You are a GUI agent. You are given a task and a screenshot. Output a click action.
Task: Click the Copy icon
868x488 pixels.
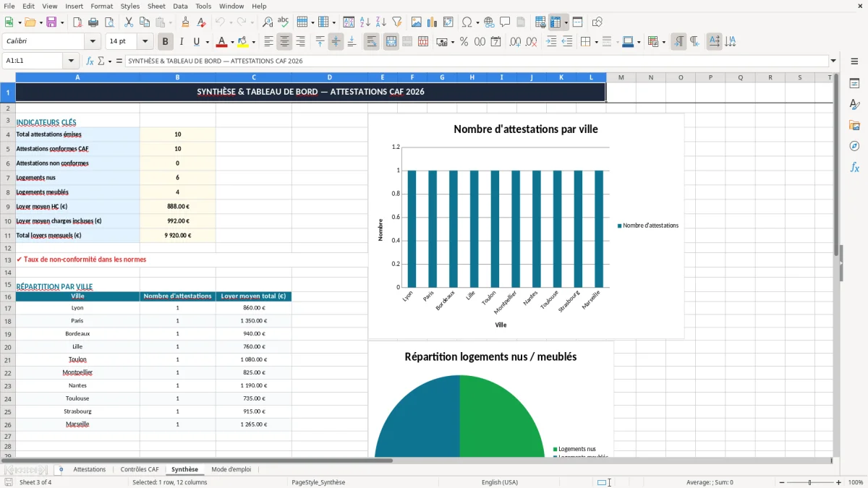[144, 22]
